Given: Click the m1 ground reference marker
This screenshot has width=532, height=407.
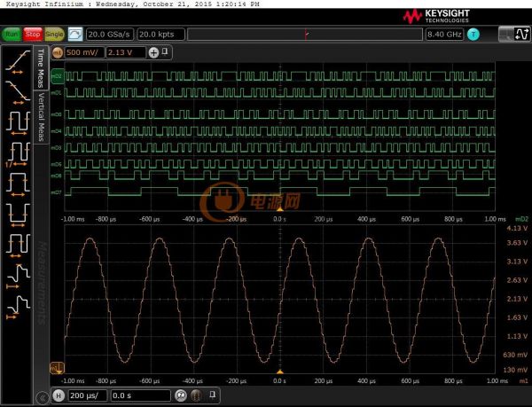Looking at the screenshot, I should pos(57,368).
